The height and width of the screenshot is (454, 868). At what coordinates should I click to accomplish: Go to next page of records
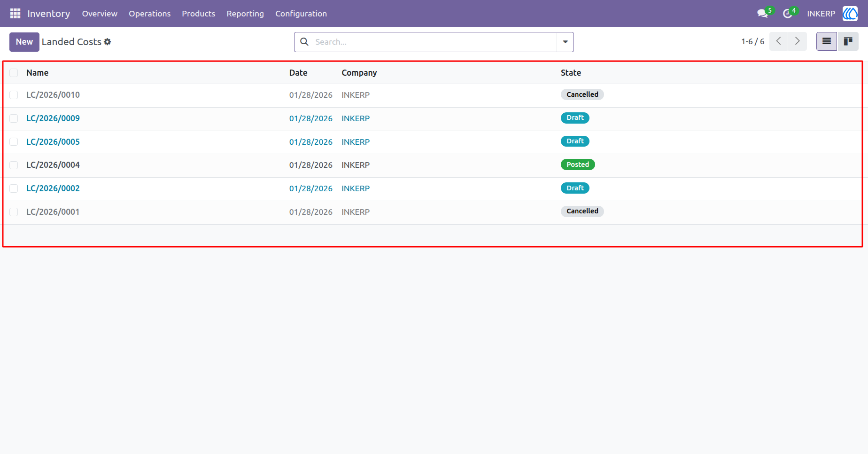(798, 41)
